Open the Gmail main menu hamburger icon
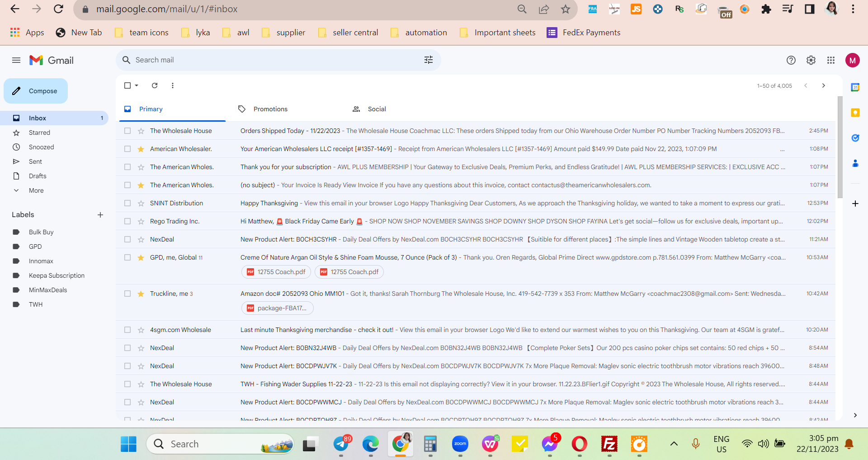This screenshot has width=868, height=460. [x=16, y=60]
